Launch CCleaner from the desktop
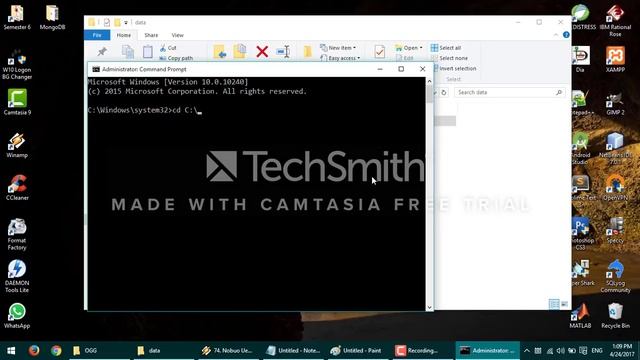Screen dimensions: 640x360 coord(17,188)
